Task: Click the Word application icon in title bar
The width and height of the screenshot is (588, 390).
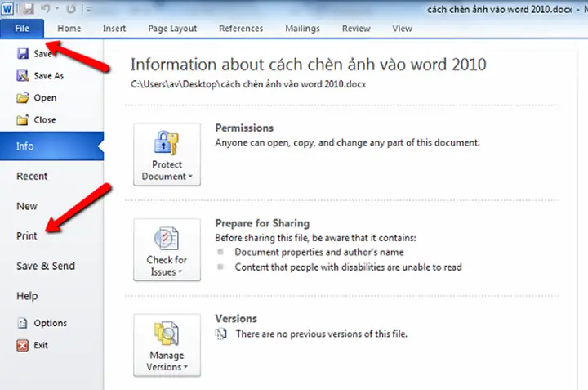Action: [x=7, y=8]
